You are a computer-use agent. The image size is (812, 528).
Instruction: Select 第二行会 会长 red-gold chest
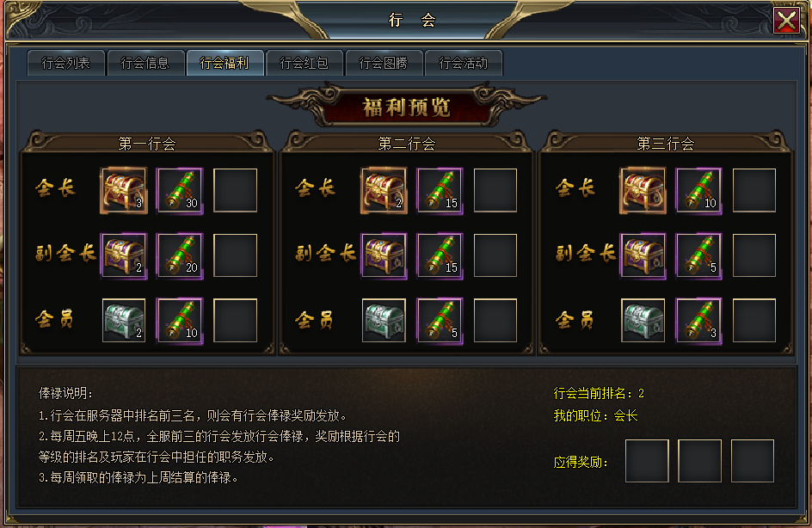coord(384,191)
